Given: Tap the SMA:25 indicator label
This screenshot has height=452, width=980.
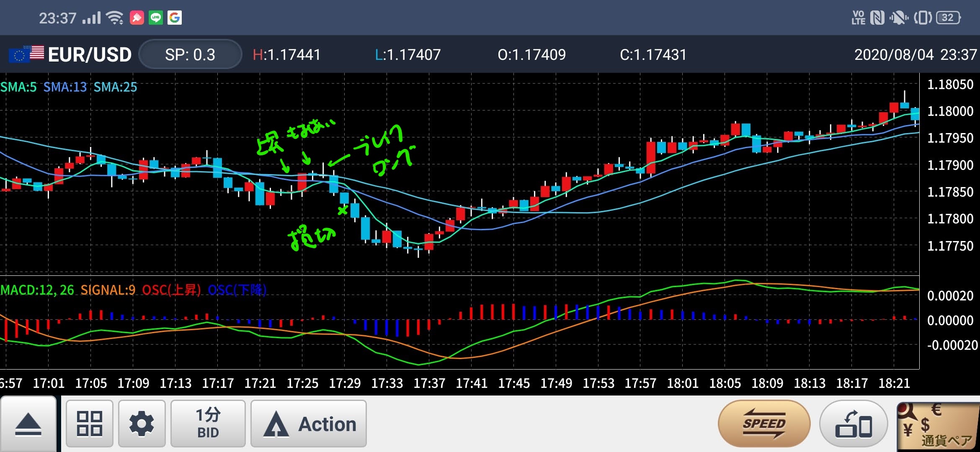Looking at the screenshot, I should 115,87.
